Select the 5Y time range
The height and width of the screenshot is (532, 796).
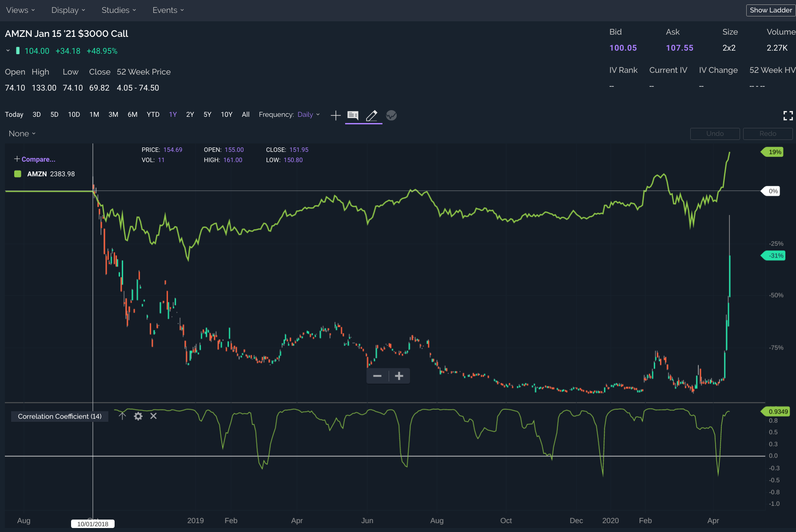[x=207, y=115]
